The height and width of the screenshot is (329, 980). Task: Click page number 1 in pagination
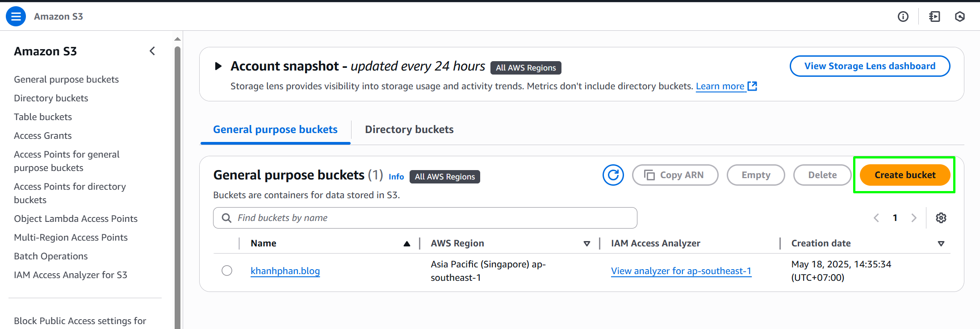click(x=895, y=218)
